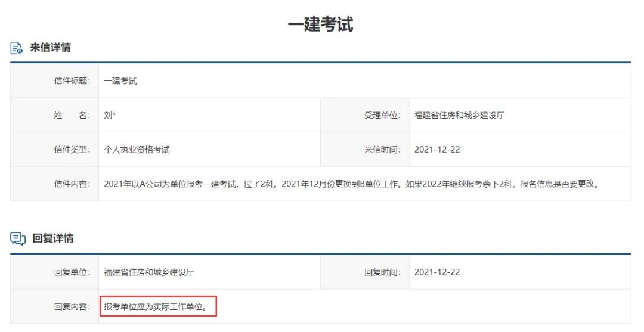Click the 受理单位 value 福建省住房和城乡建设厅

(x=459, y=116)
